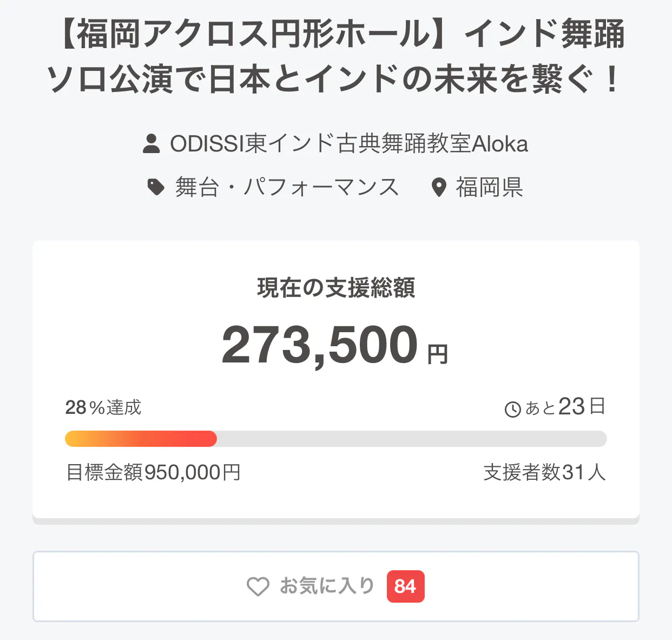Click the 円 unit after the amount
This screenshot has height=640, width=672.
pyautogui.click(x=438, y=354)
